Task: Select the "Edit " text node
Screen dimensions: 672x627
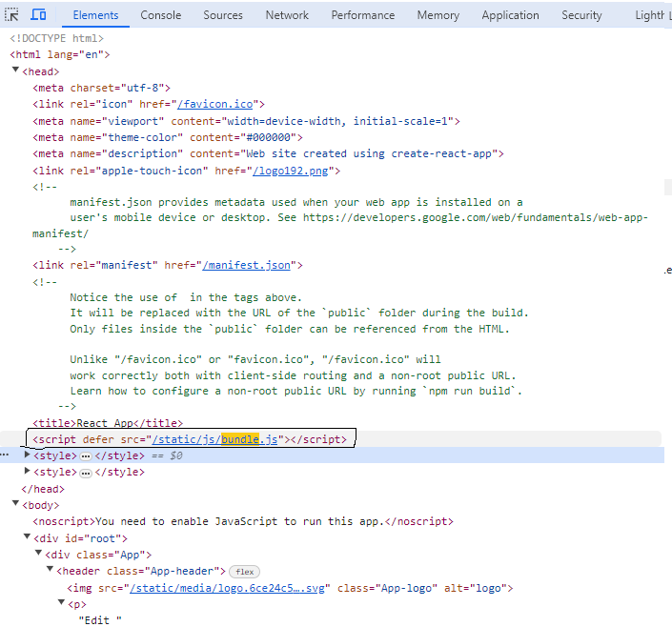Action: coord(100,620)
